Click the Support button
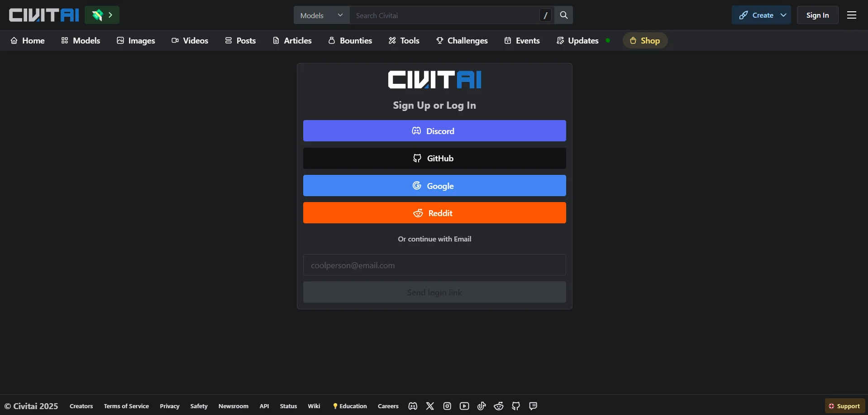 pos(844,406)
